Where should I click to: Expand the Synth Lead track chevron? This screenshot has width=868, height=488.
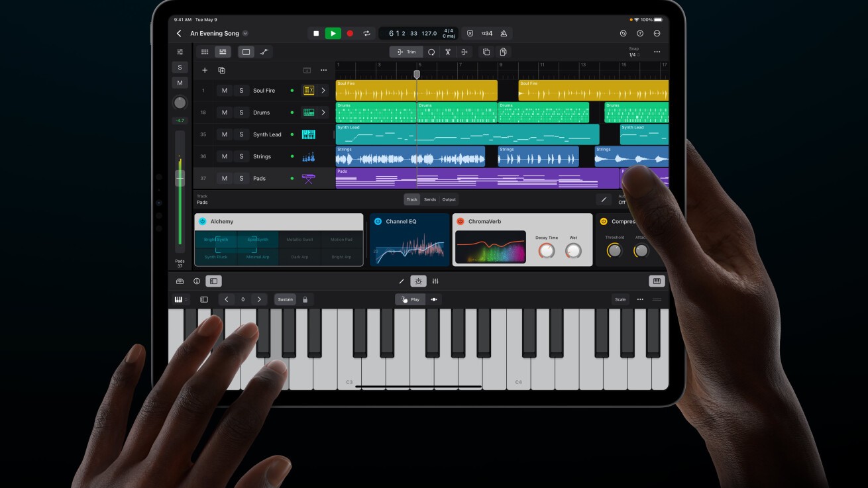323,134
